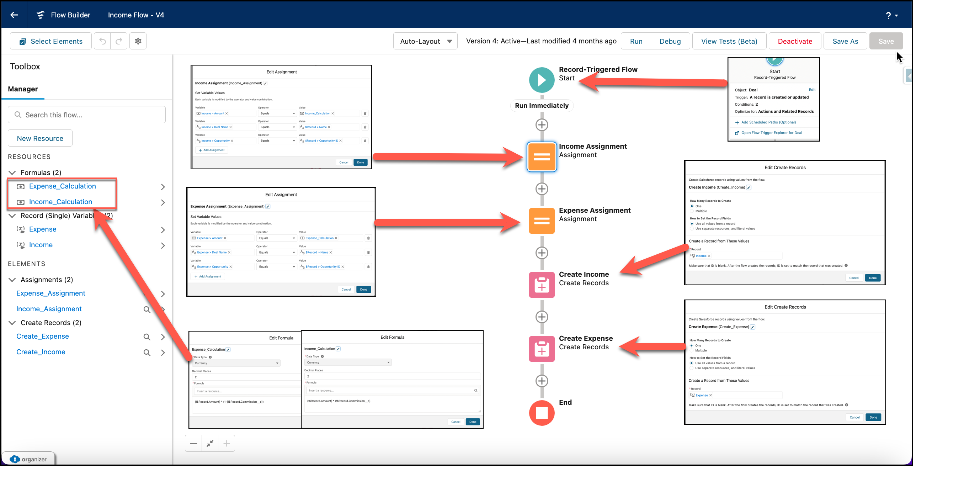This screenshot has height=498, width=980.
Task: Click the Run button
Action: (636, 41)
